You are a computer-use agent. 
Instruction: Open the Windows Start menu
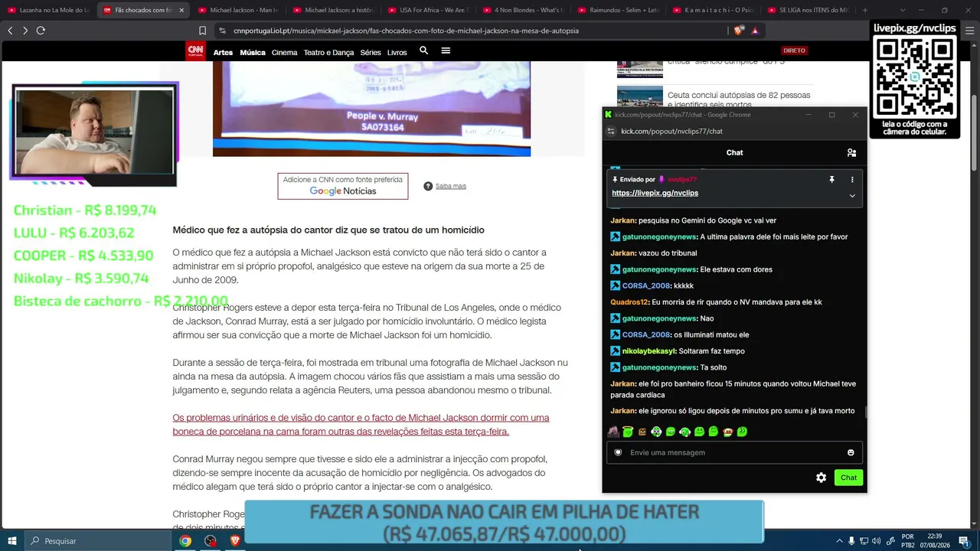click(12, 541)
